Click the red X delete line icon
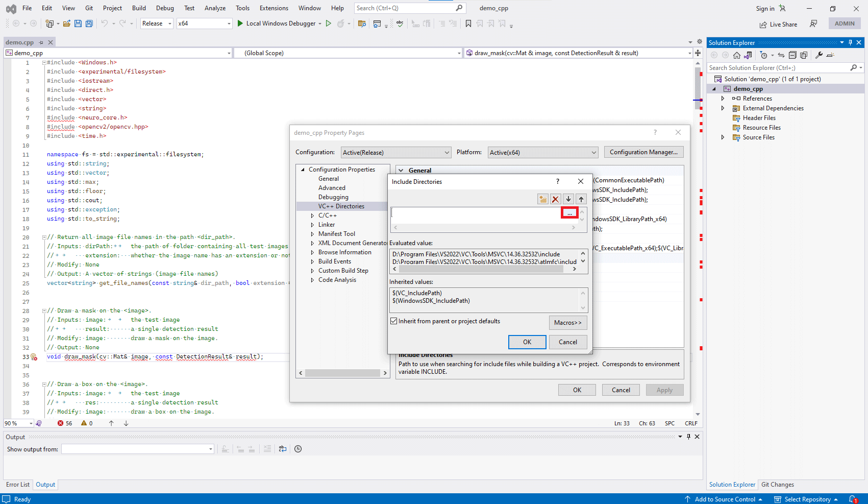This screenshot has width=868, height=504. [x=555, y=199]
